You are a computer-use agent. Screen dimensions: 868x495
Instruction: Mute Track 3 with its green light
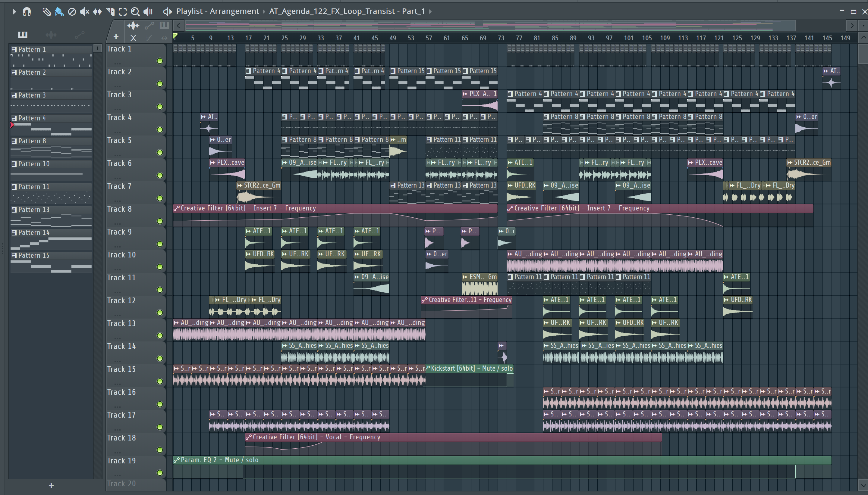[x=159, y=107]
